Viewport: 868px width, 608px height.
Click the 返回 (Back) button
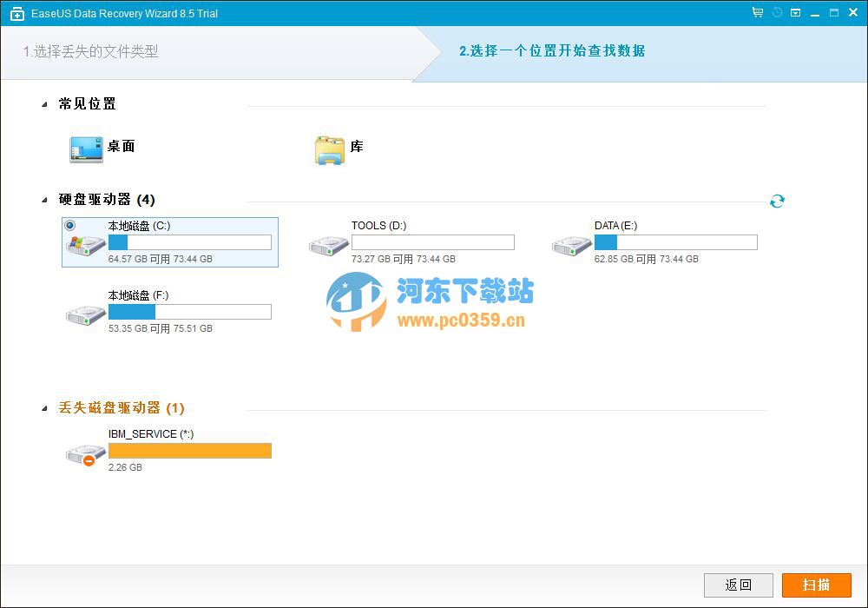point(738,585)
